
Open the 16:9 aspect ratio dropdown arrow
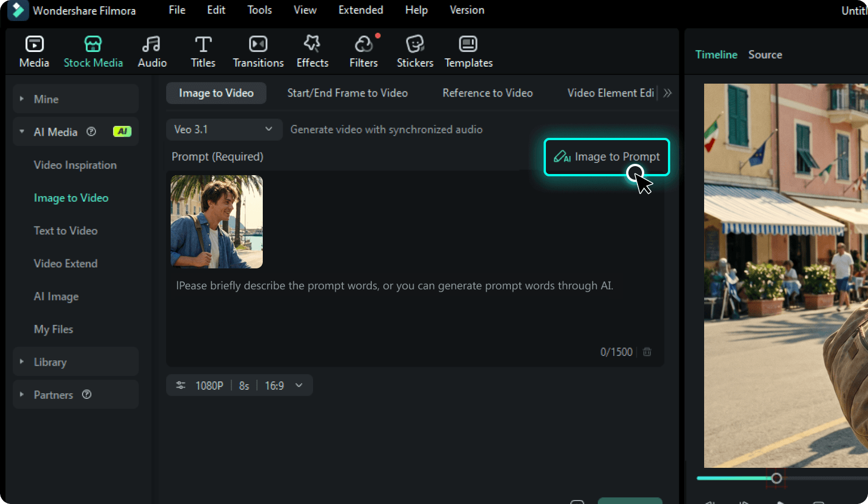point(299,385)
